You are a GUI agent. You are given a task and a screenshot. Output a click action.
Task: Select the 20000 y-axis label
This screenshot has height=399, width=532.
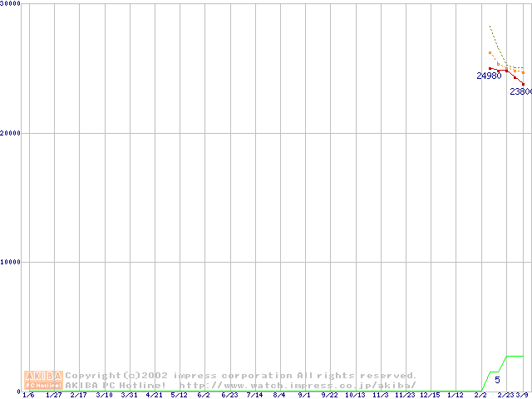11,133
